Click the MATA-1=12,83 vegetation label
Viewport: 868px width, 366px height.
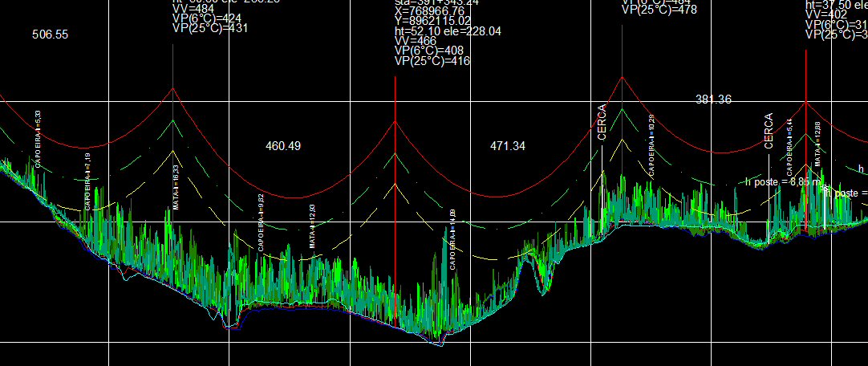tap(312, 226)
